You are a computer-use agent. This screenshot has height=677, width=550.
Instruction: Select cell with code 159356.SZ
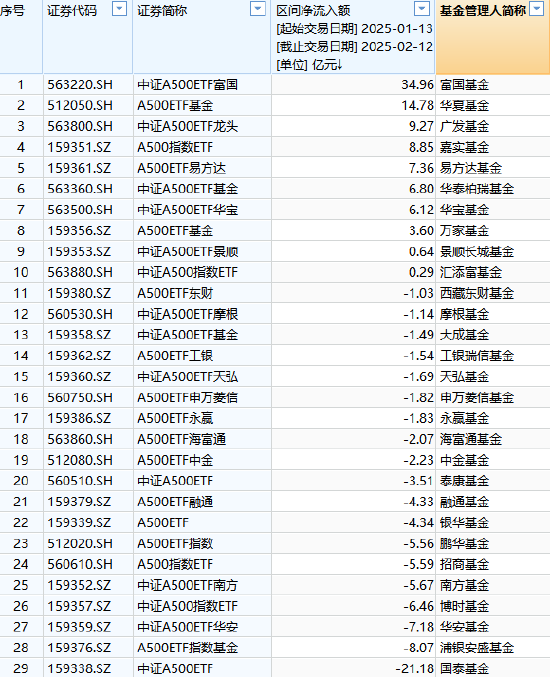pyautogui.click(x=88, y=231)
